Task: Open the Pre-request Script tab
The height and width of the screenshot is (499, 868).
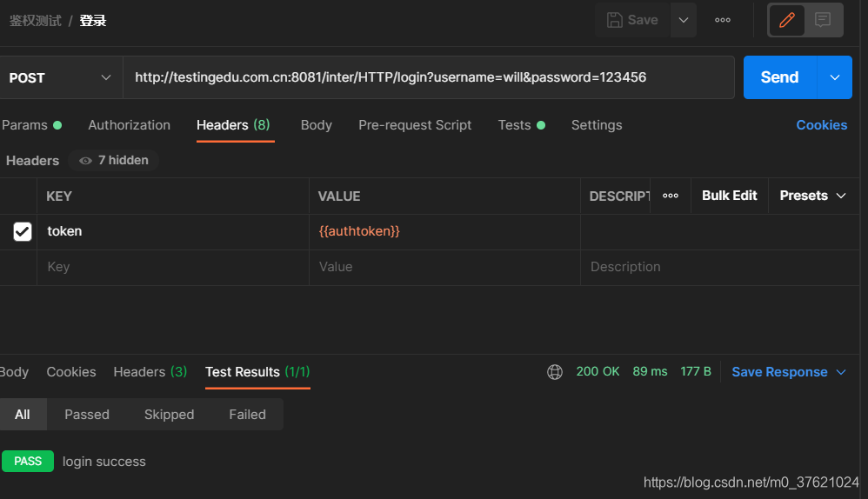Action: coord(415,125)
